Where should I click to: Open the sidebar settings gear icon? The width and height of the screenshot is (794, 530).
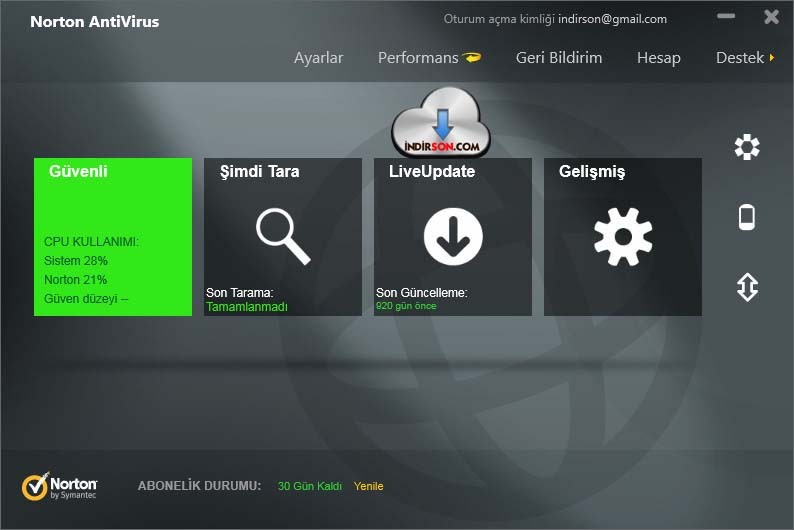tap(747, 147)
